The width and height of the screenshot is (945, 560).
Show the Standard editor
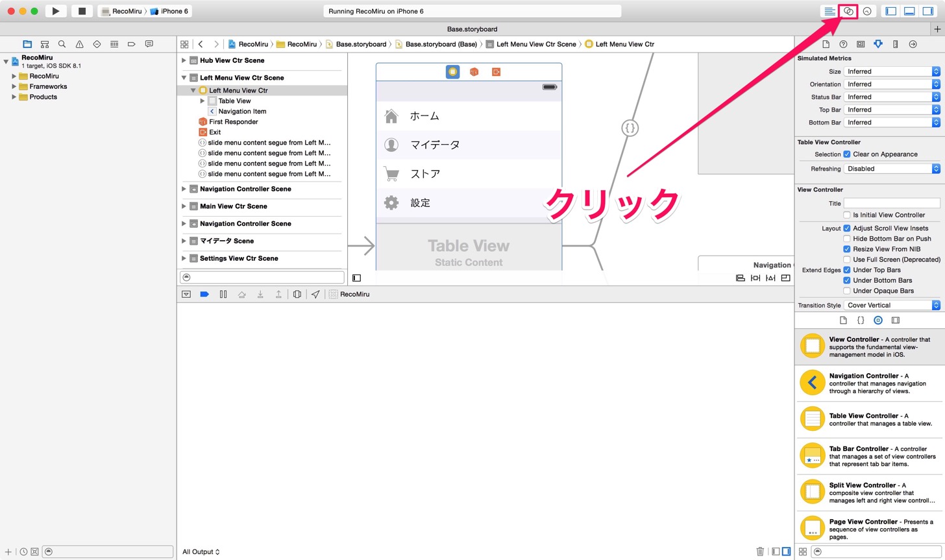pyautogui.click(x=829, y=11)
